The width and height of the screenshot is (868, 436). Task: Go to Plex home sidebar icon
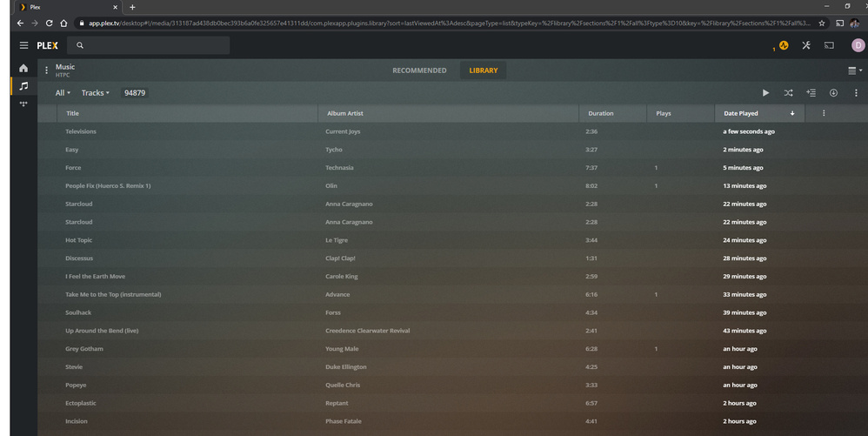[x=23, y=68]
